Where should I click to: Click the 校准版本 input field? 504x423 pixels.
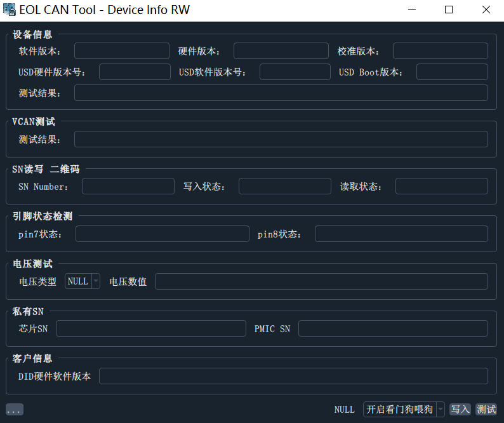(x=441, y=51)
